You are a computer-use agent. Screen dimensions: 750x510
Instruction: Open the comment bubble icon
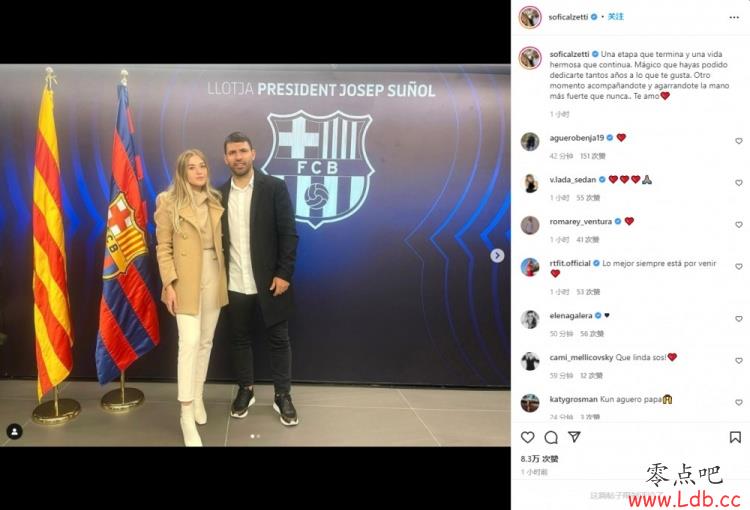tap(551, 437)
